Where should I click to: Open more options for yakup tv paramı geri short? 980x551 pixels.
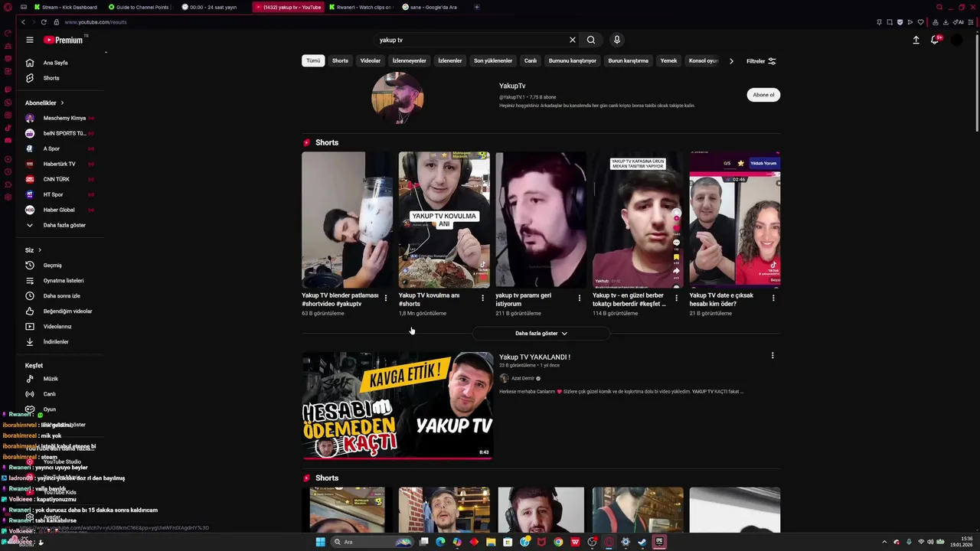tap(580, 298)
